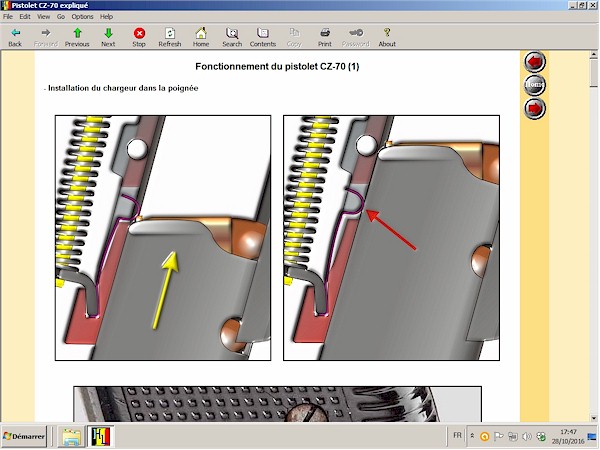Open the File menu
600x450 pixels.
[x=8, y=16]
